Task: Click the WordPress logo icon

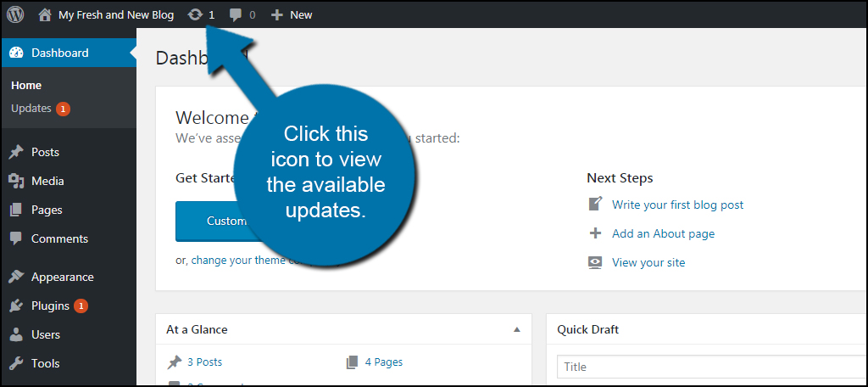Action: 15,14
